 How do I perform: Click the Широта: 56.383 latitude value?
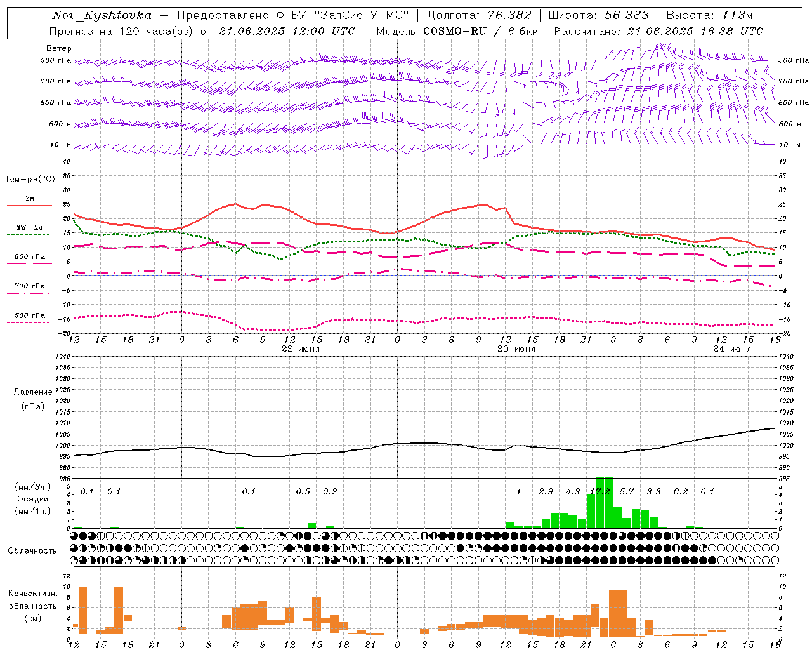pyautogui.click(x=598, y=16)
